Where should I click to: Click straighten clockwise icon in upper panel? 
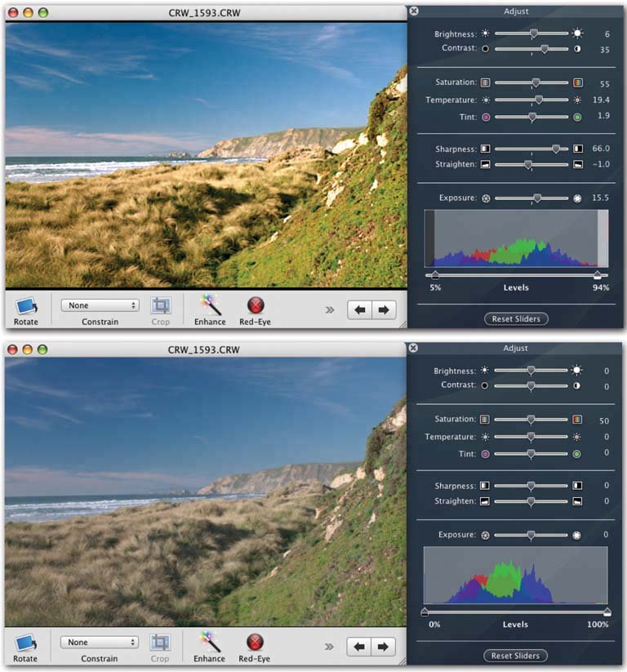point(578,165)
